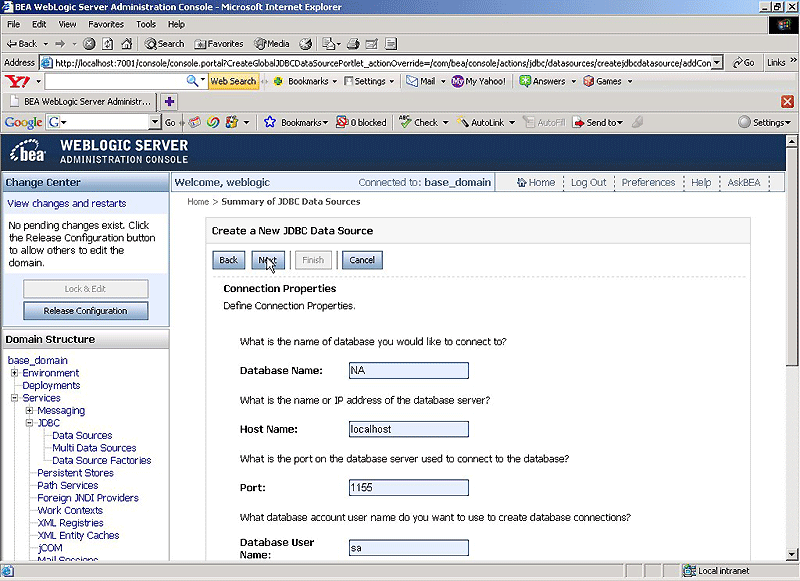Open Yahoo Games toolbar item
800x581 pixels.
coord(603,81)
